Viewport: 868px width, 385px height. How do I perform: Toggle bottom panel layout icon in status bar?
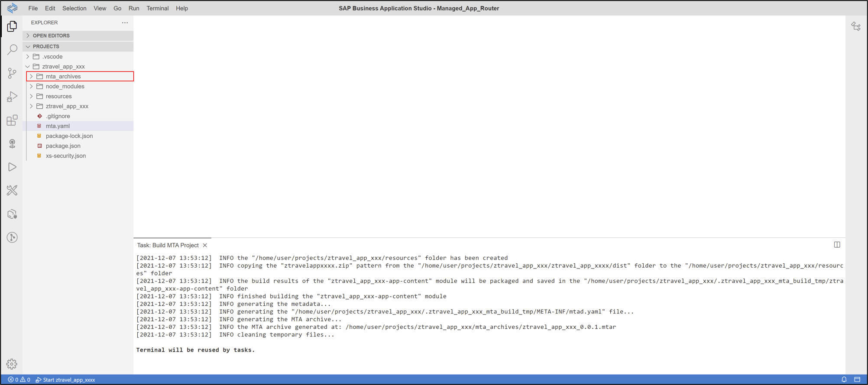coord(857,380)
